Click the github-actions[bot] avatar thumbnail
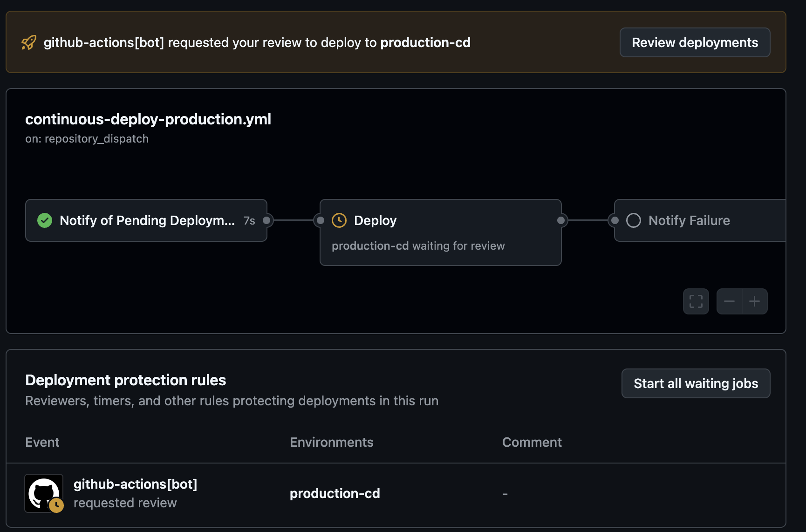Screen dimensions: 806x532 pyautogui.click(x=44, y=493)
